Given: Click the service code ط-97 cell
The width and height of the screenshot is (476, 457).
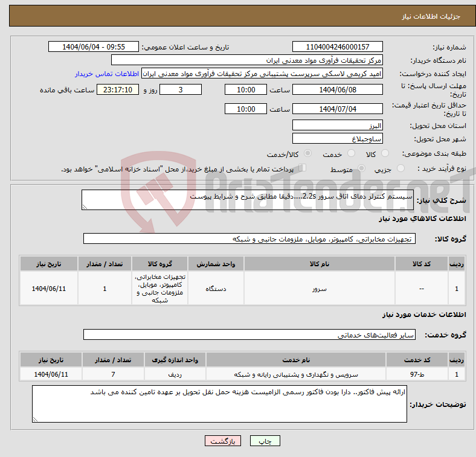Looking at the screenshot, I should coord(417,374).
